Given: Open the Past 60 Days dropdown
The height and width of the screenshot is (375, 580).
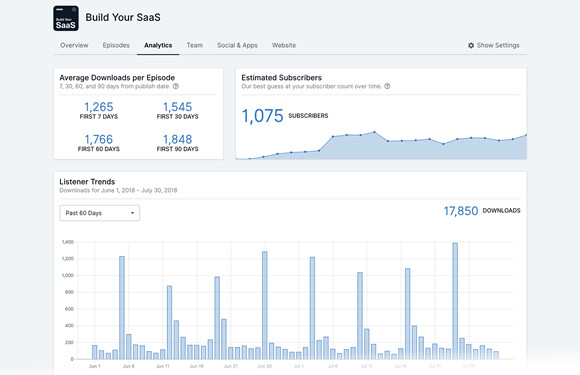Looking at the screenshot, I should point(100,213).
